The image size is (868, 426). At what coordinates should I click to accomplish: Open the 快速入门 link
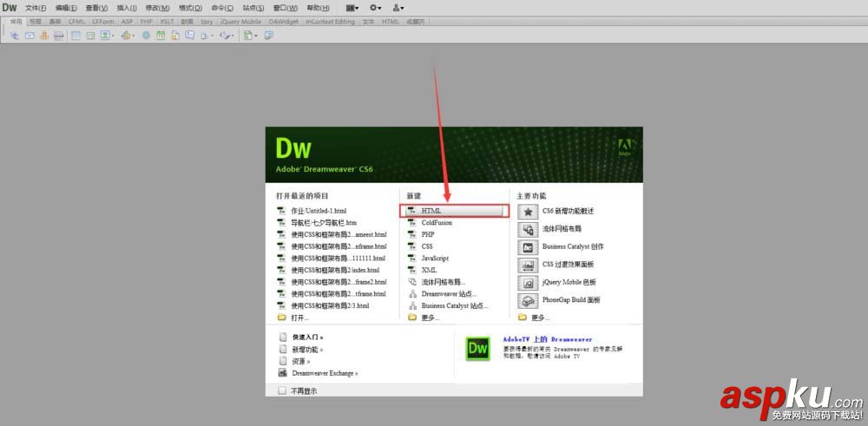(x=308, y=337)
